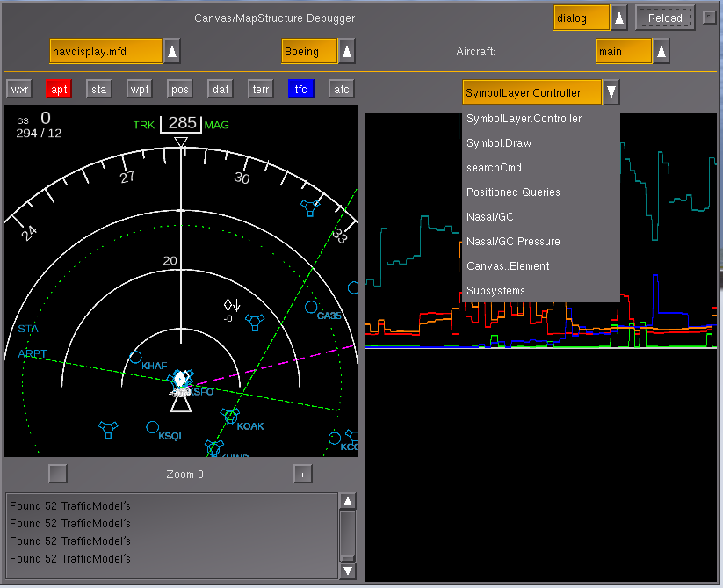Open the navdisplay.mfd combo box

pyautogui.click(x=106, y=51)
